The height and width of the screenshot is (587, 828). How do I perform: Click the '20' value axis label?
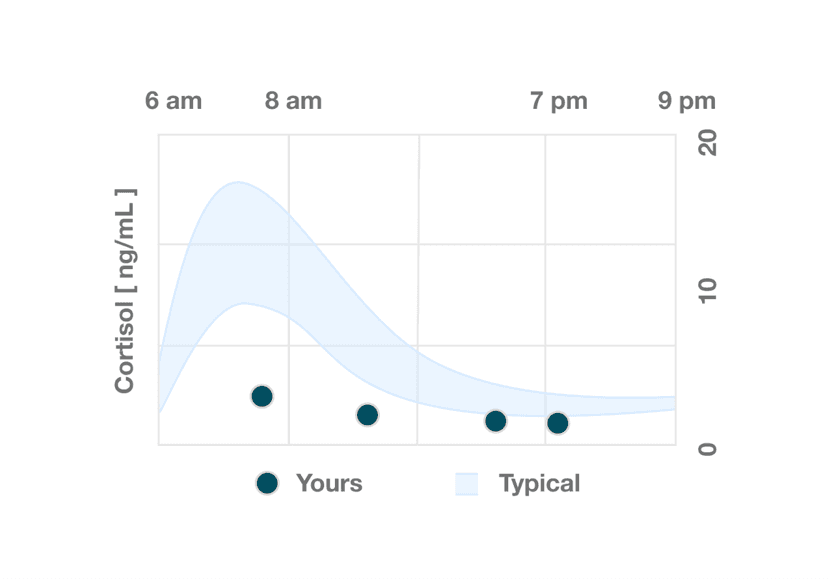tap(707, 143)
